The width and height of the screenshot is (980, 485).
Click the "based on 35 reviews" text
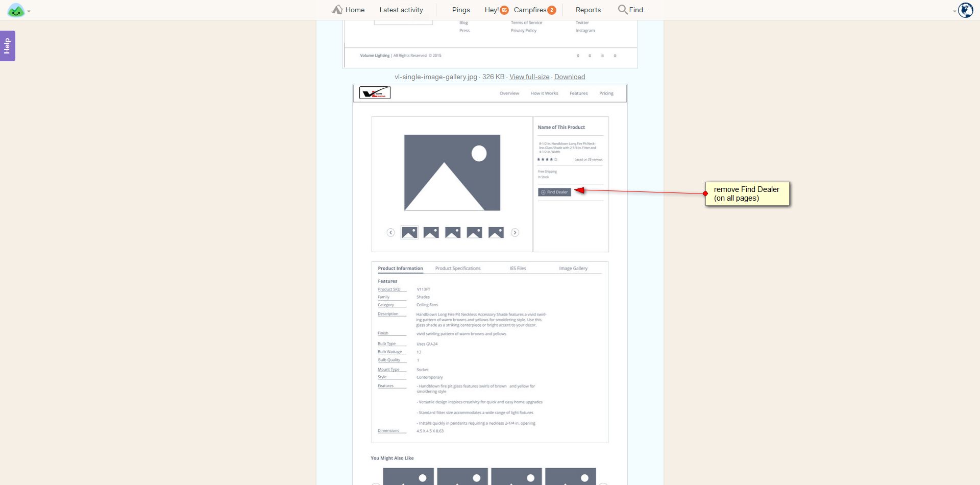click(589, 160)
